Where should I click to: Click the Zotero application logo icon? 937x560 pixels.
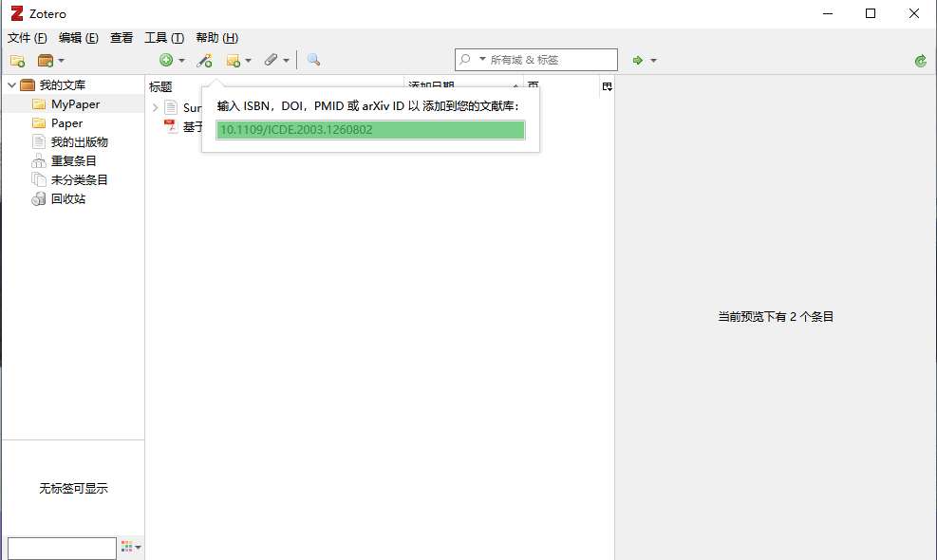(x=17, y=13)
